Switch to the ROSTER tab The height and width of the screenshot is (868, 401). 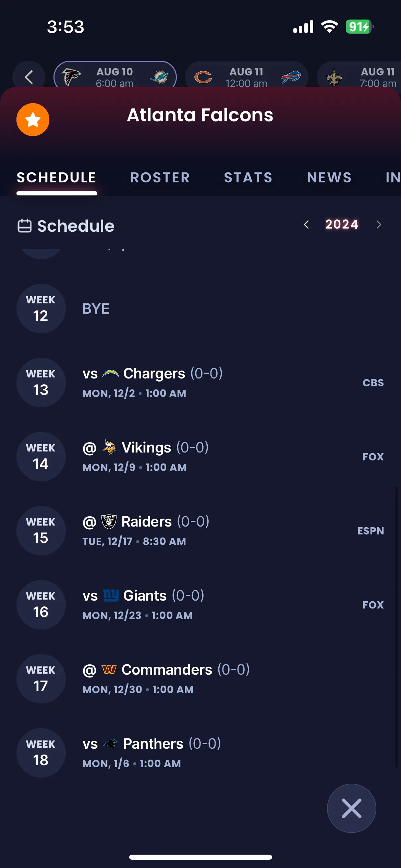click(160, 178)
